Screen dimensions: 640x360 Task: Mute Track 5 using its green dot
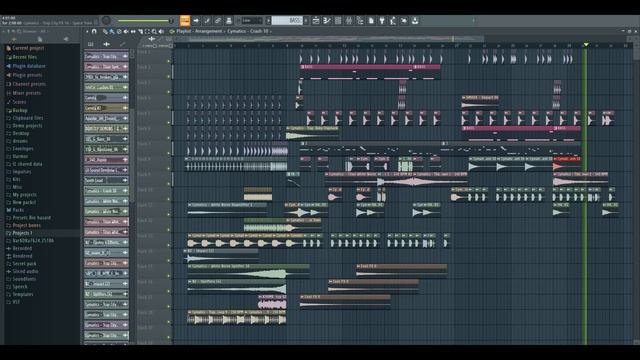(169, 122)
